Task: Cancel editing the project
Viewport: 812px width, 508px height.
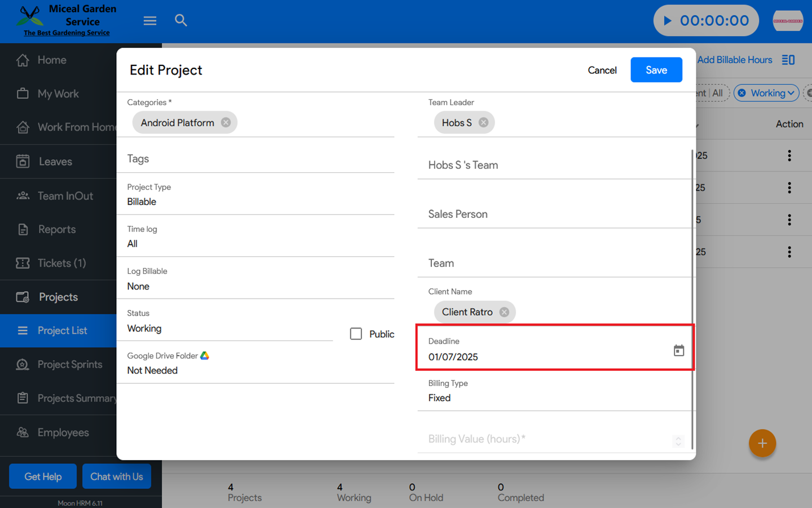Action: [x=602, y=70]
